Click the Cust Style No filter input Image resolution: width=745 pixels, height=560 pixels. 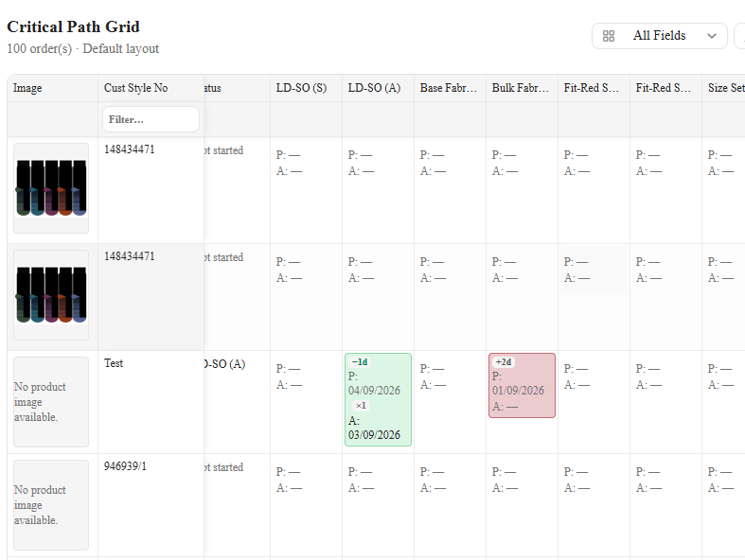(151, 119)
